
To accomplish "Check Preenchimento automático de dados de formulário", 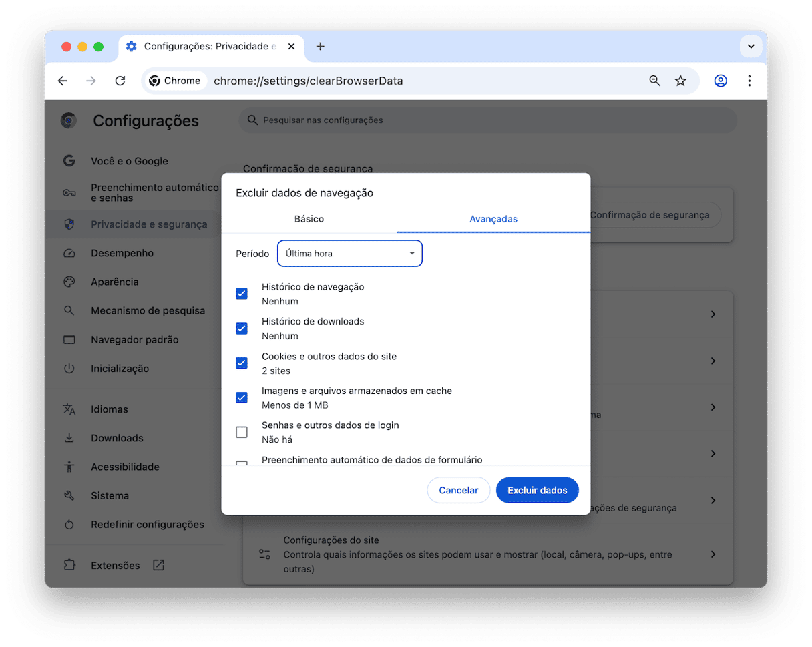I will (242, 463).
